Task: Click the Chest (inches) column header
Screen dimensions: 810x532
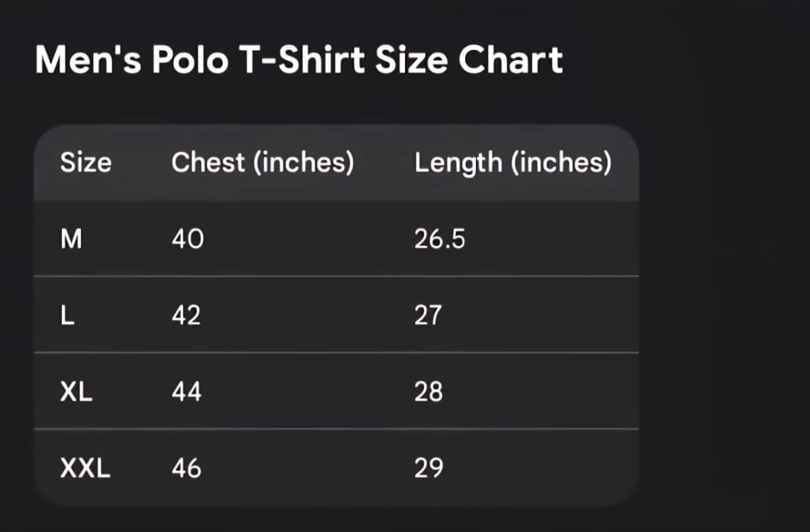Action: (263, 163)
